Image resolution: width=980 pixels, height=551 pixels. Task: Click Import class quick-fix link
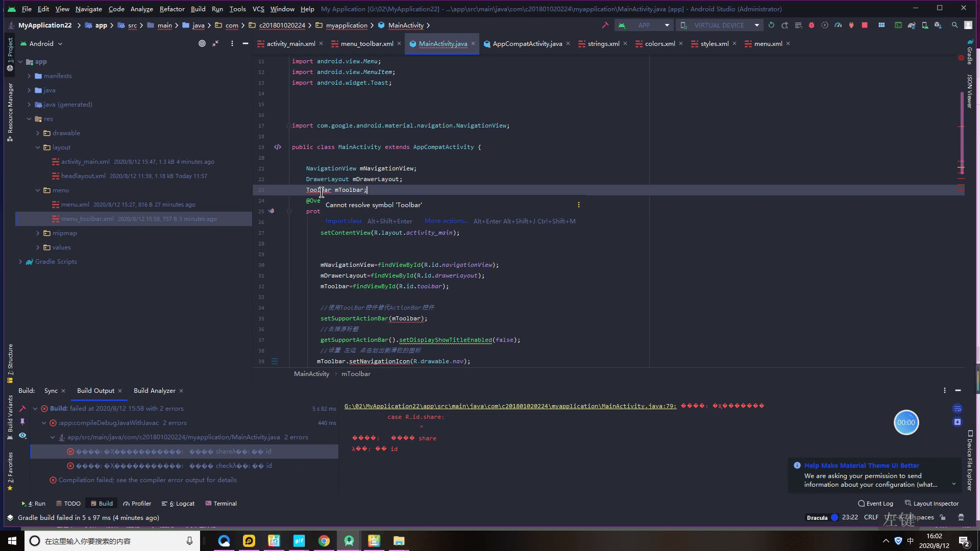pos(344,221)
